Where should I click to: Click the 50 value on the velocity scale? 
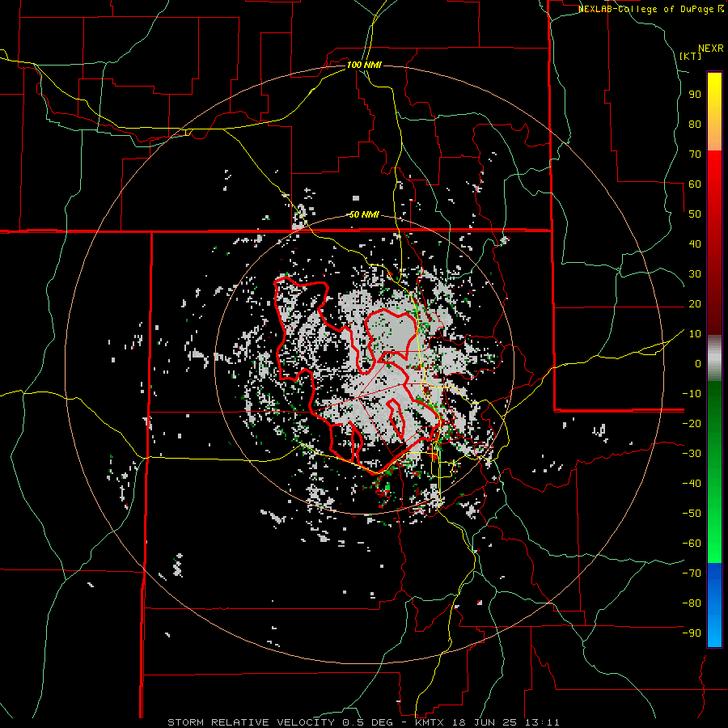click(x=695, y=214)
